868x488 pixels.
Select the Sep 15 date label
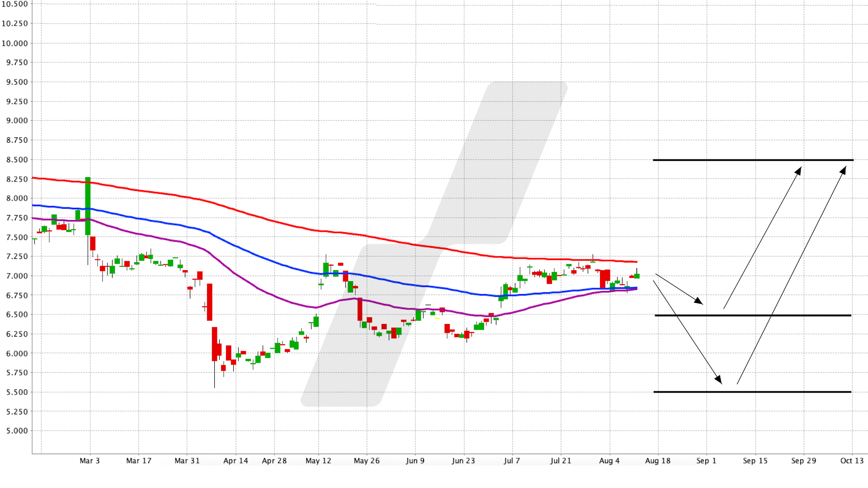tap(755, 461)
